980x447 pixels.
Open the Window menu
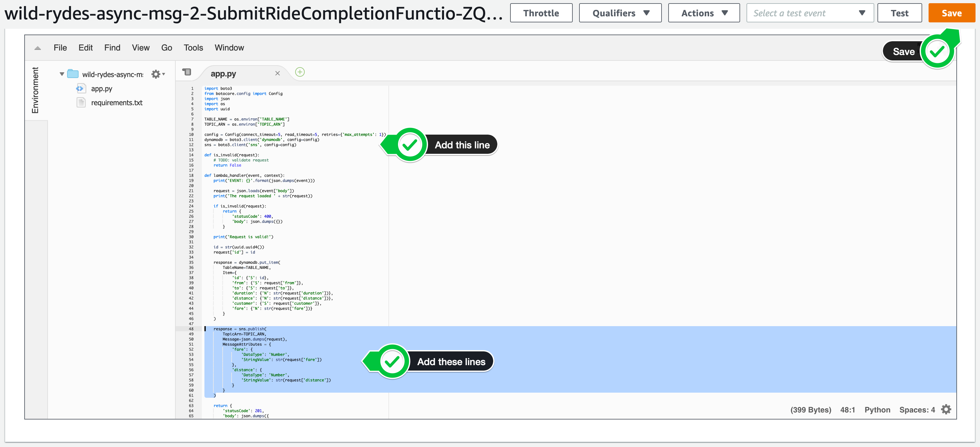point(229,48)
